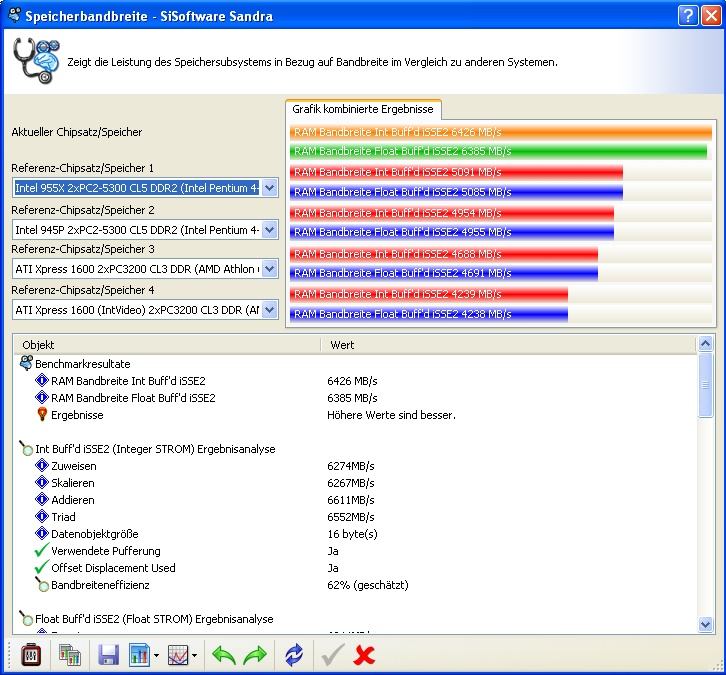Image resolution: width=726 pixels, height=675 pixels.
Task: Click the line graph icon in bottom toolbar
Action: [178, 655]
